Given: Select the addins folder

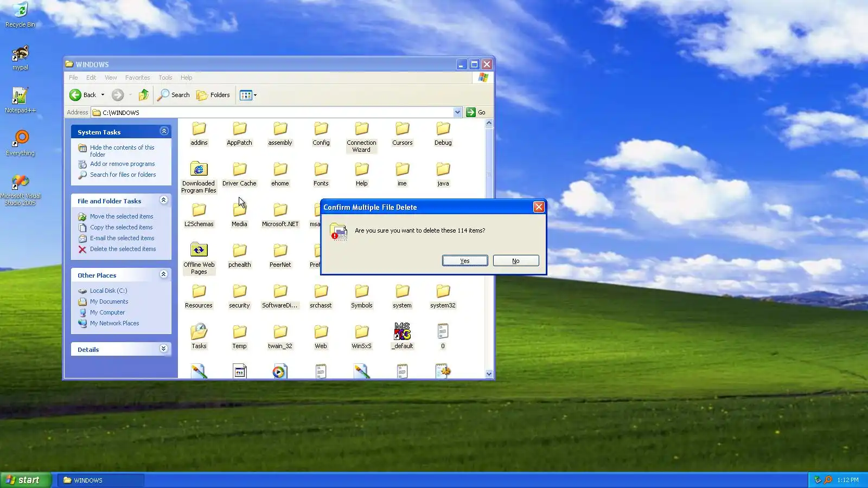Looking at the screenshot, I should click(x=199, y=134).
